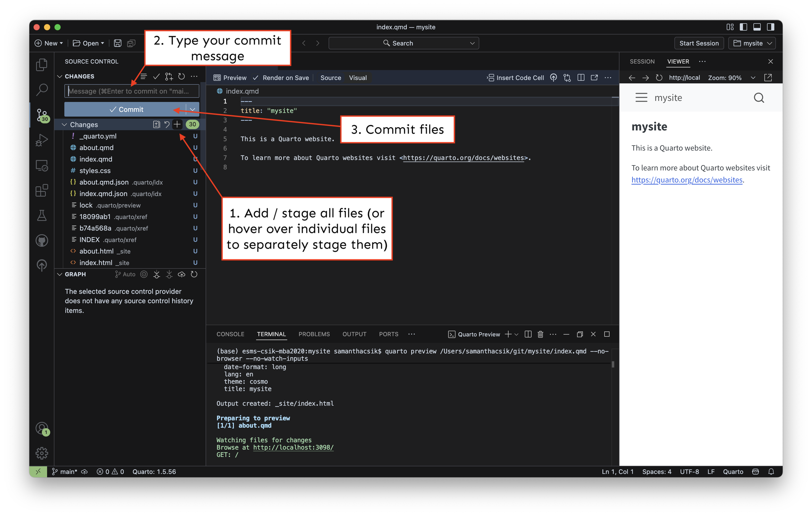The height and width of the screenshot is (516, 812).
Task: Refresh source control in Changes header
Action: click(182, 76)
